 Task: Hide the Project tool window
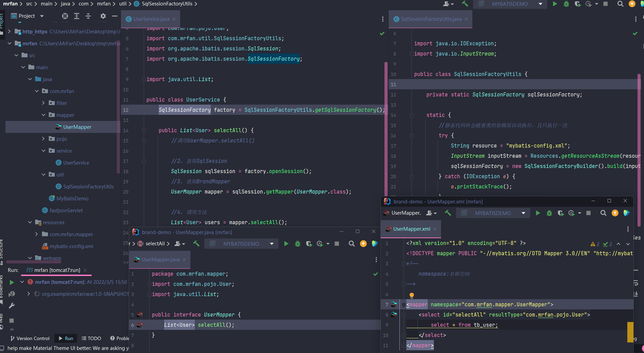tap(115, 16)
